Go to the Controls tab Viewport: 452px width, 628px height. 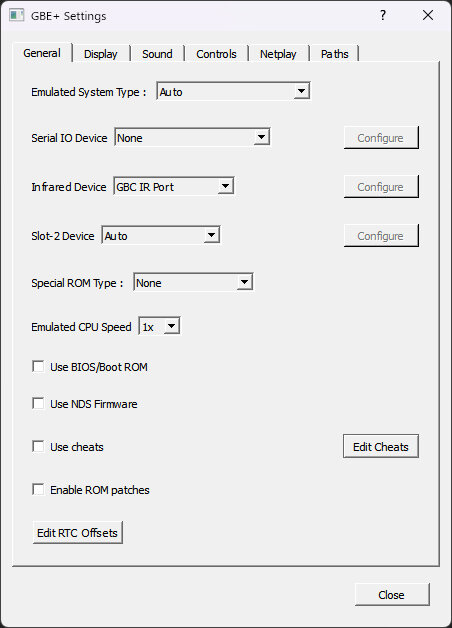click(216, 54)
